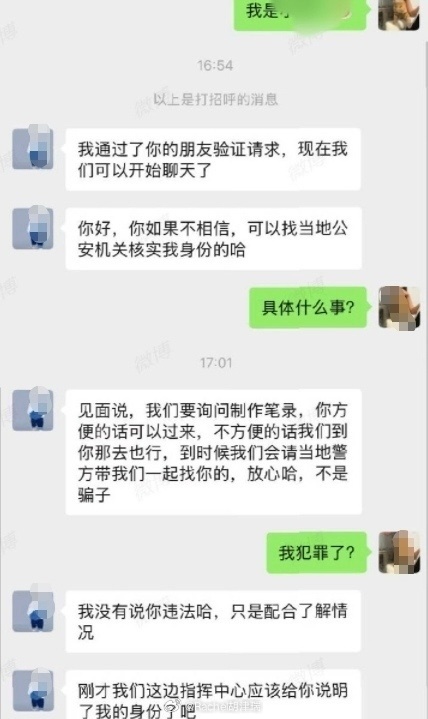Tap the 17:01 timestamp

click(216, 363)
